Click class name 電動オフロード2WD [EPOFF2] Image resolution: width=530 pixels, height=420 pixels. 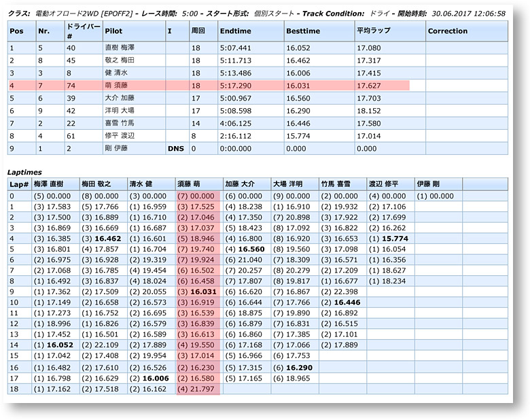(84, 14)
